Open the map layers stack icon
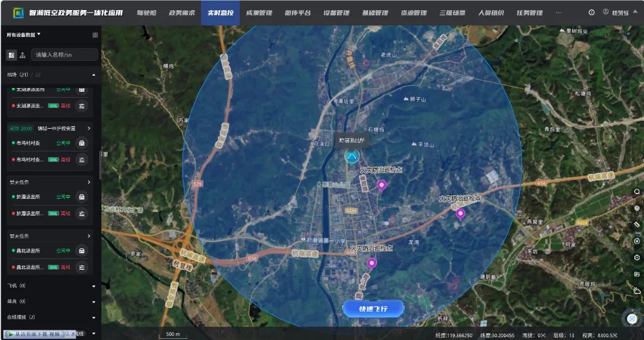644x340 pixels. 637,208
